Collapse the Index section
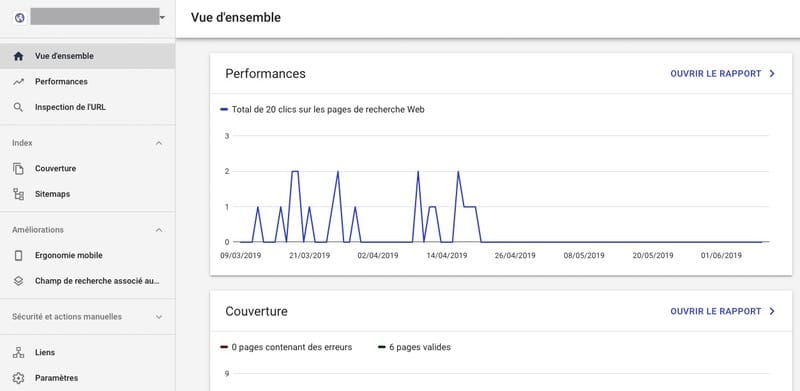 click(x=159, y=143)
